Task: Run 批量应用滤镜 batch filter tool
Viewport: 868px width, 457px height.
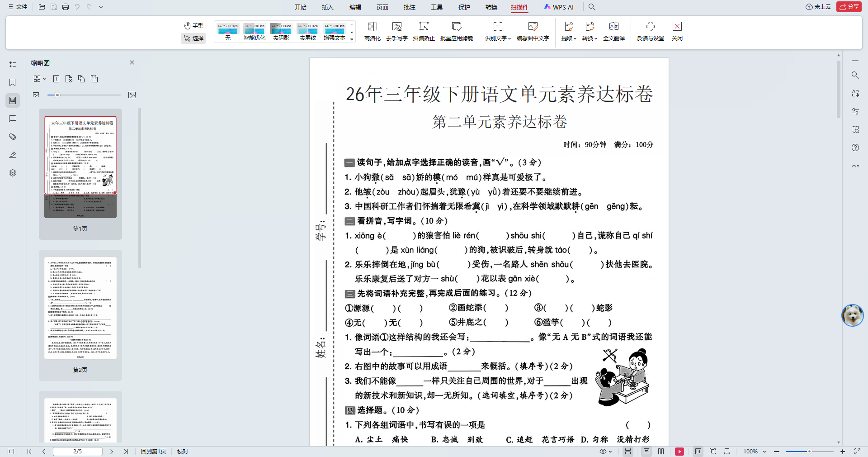Action: (457, 31)
